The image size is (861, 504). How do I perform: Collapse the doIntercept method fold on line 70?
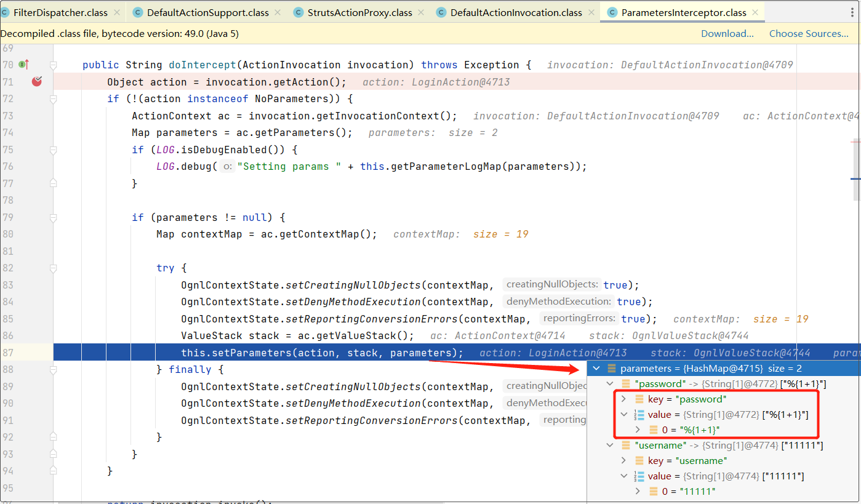click(x=54, y=65)
